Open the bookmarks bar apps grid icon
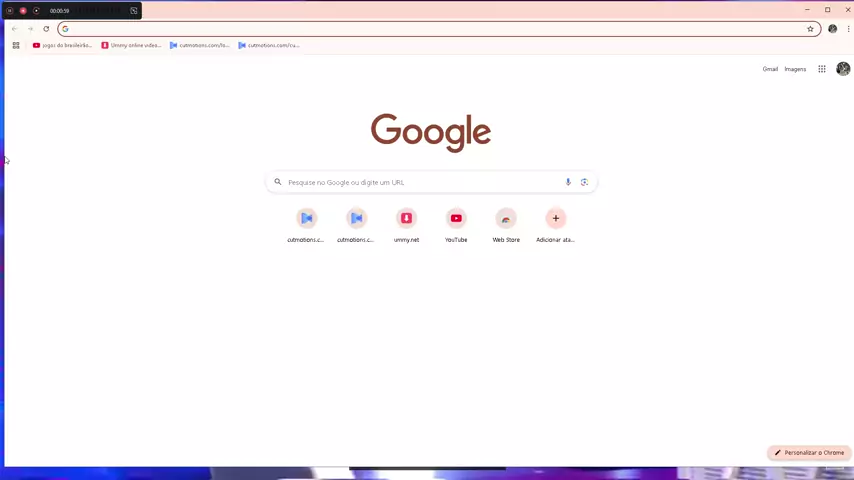The width and height of the screenshot is (854, 480). coord(16,45)
